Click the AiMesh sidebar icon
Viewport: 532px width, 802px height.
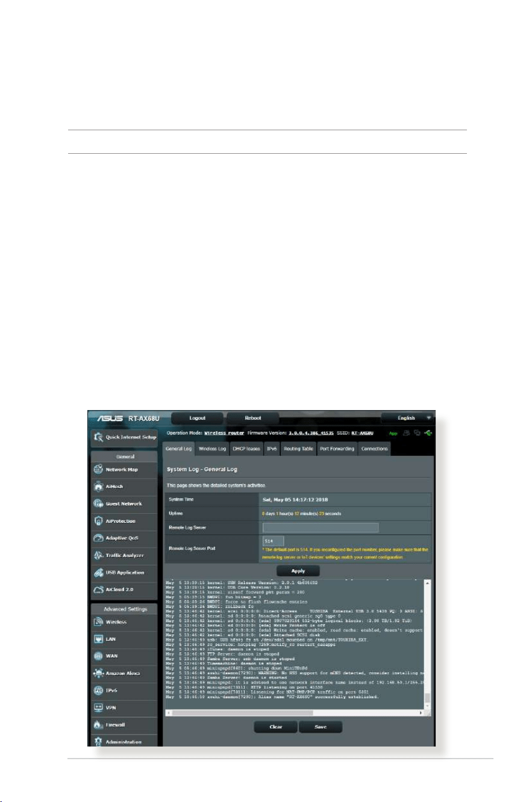tap(99, 486)
